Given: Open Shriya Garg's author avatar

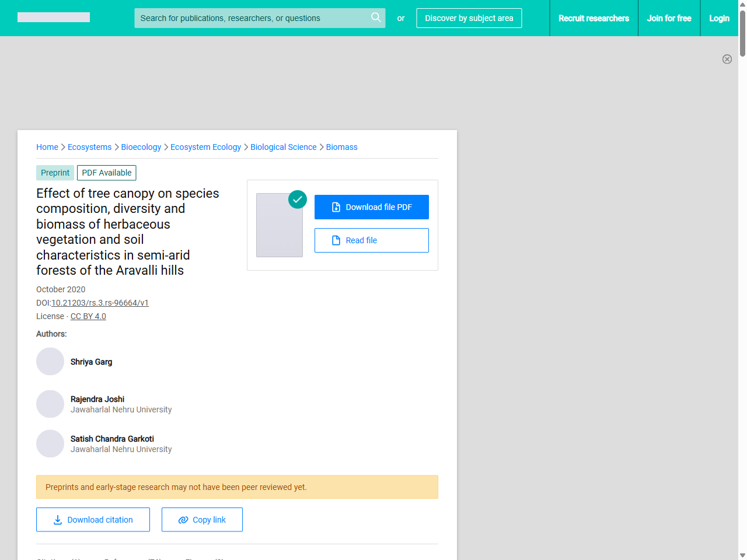Looking at the screenshot, I should 50,362.
